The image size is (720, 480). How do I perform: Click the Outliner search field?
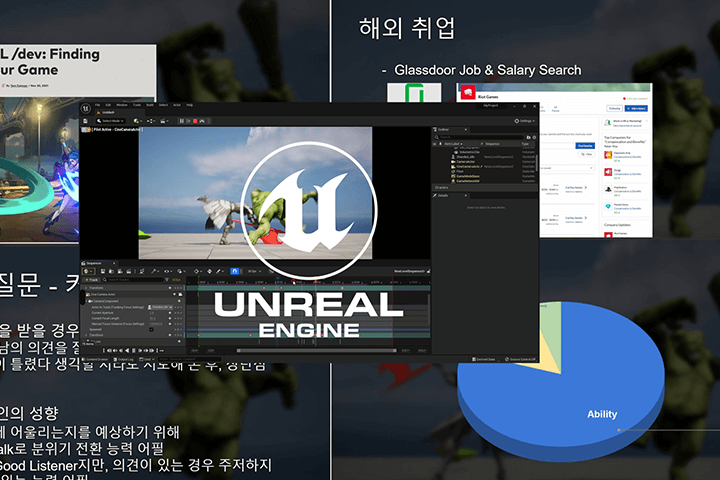481,137
